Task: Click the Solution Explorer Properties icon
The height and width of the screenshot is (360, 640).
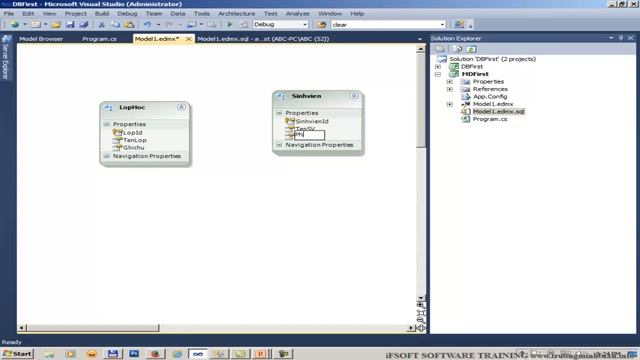Action: (440, 49)
